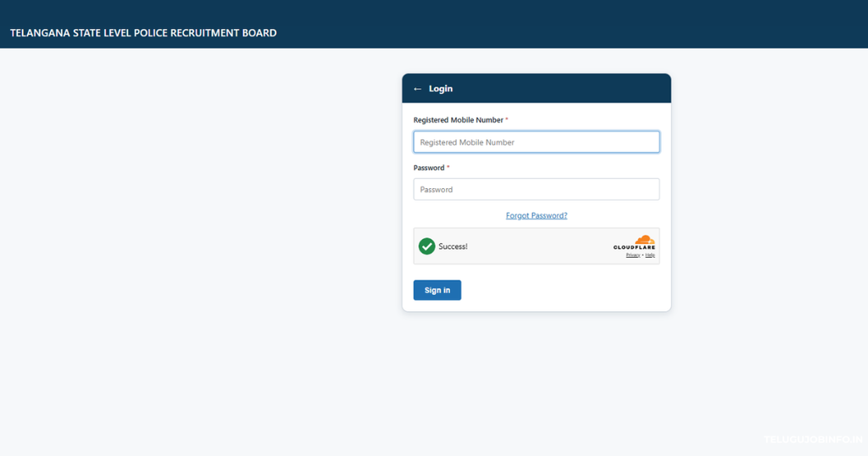Click the Success! status text
This screenshot has height=456, width=868.
point(453,247)
